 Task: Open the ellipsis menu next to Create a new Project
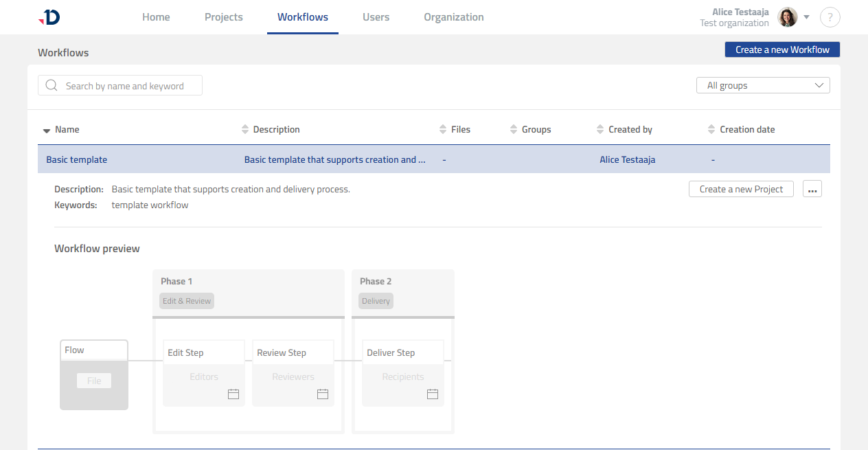coord(812,188)
